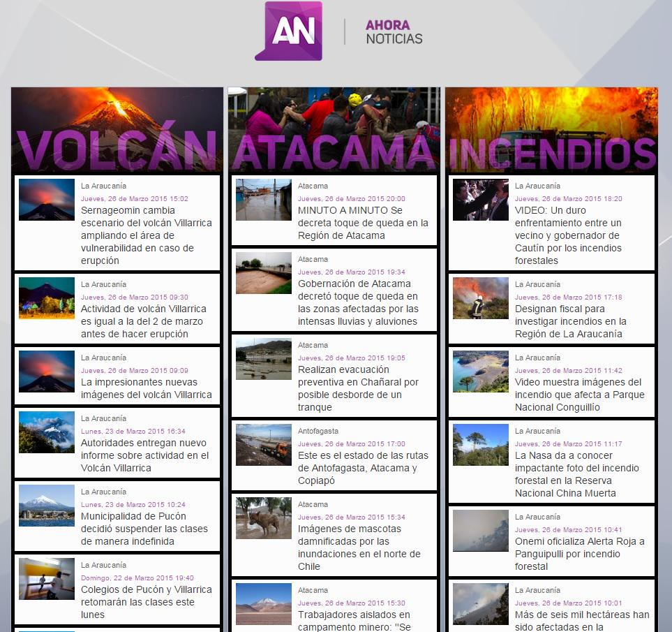Click the AN purple logo icon
This screenshot has width=672, height=632.
click(288, 31)
